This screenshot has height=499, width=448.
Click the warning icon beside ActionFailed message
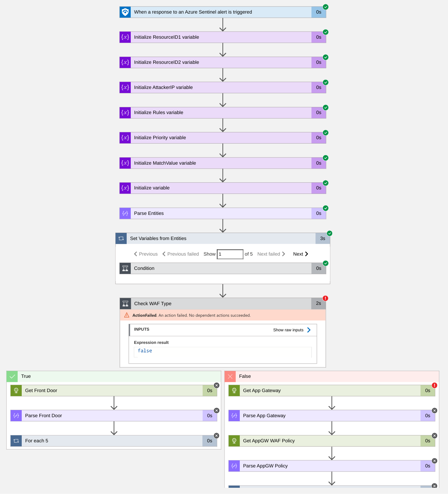tap(126, 315)
